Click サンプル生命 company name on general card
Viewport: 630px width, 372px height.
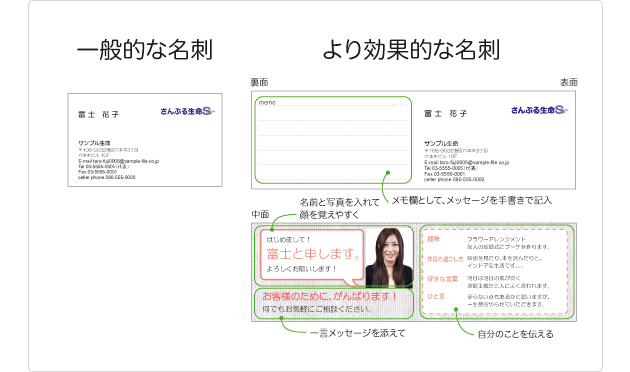tap(94, 143)
